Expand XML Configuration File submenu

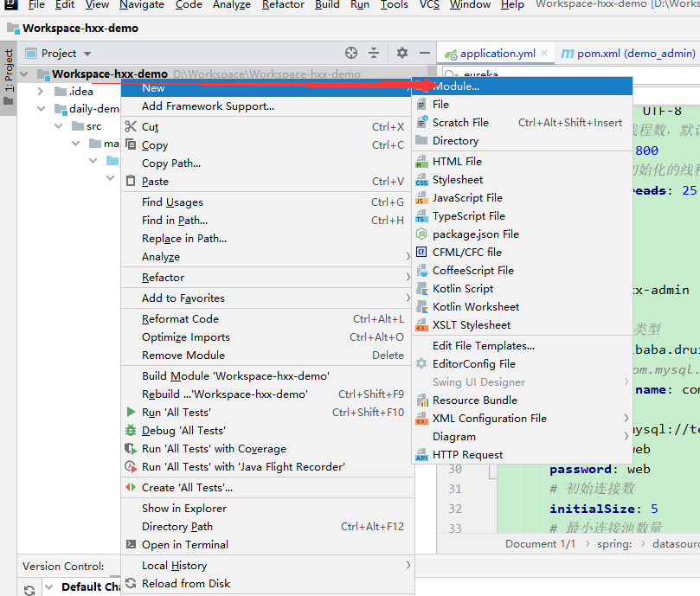[x=523, y=419]
